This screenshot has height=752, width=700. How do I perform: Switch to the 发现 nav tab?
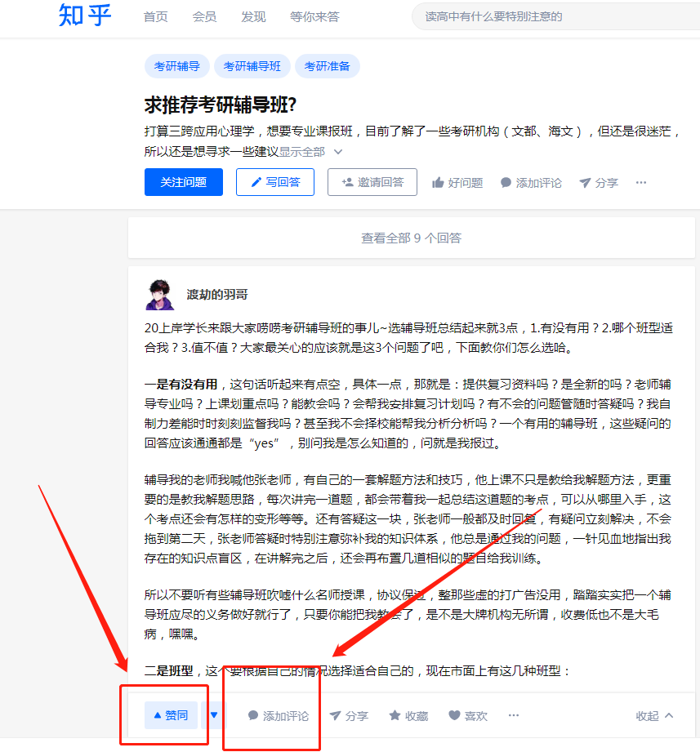click(253, 17)
